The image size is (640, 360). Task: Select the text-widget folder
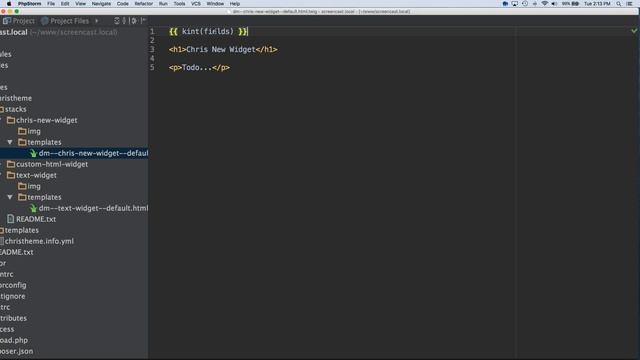36,176
